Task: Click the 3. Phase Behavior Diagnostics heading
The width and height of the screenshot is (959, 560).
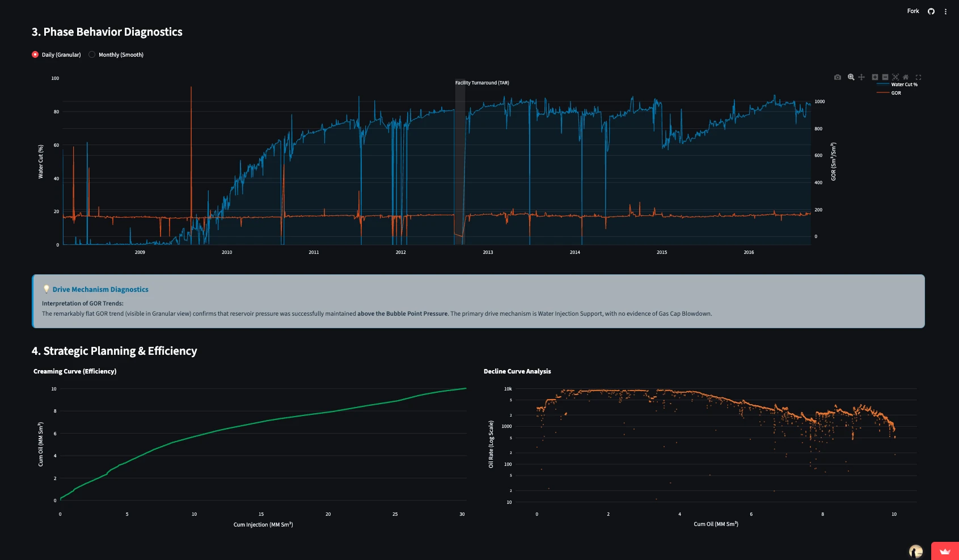Action: pyautogui.click(x=107, y=32)
